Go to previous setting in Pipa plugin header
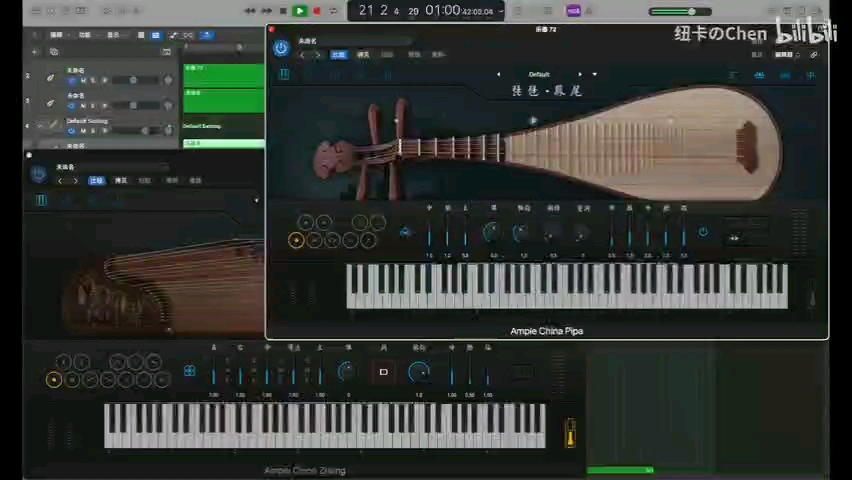This screenshot has height=480, width=852. click(302, 55)
